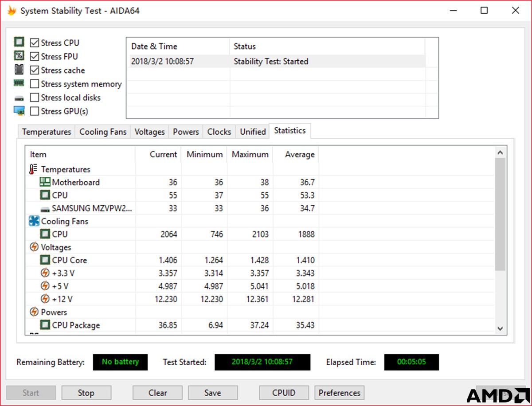This screenshot has width=532, height=406.
Task: Click the AIDA64 flame icon in title bar
Action: click(12, 11)
